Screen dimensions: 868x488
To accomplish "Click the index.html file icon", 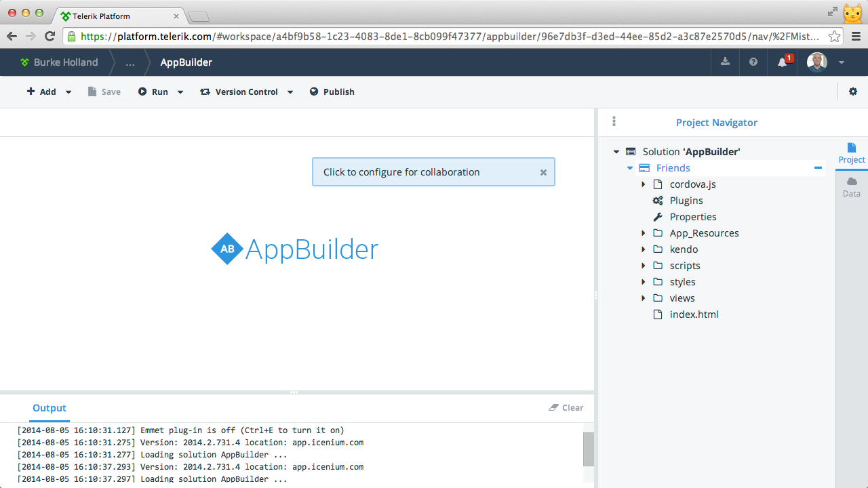I will point(658,314).
